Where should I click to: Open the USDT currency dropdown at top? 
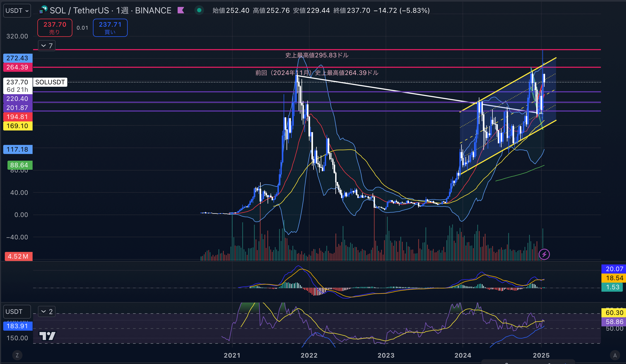click(x=17, y=11)
